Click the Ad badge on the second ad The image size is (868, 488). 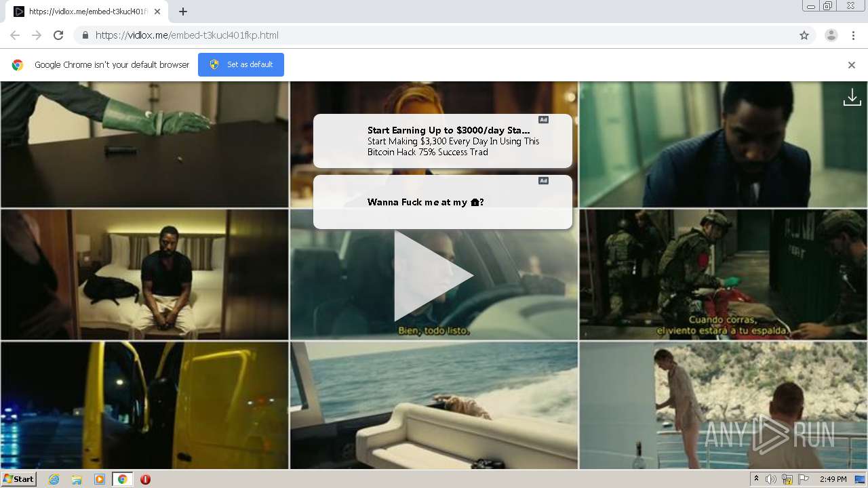click(x=543, y=180)
